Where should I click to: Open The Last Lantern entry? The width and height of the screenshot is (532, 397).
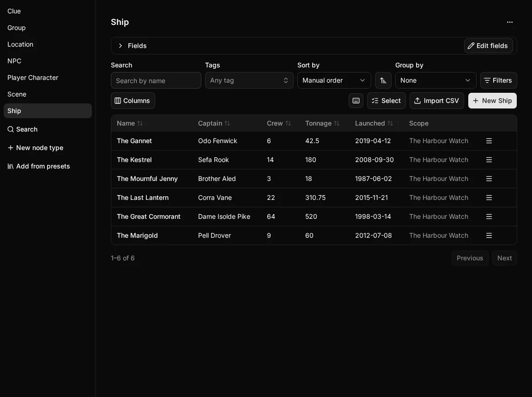(x=143, y=198)
